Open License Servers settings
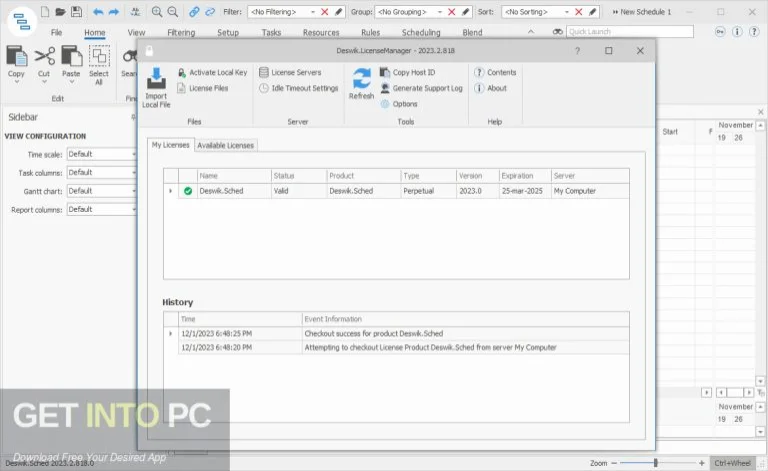The image size is (768, 471). pyautogui.click(x=290, y=73)
